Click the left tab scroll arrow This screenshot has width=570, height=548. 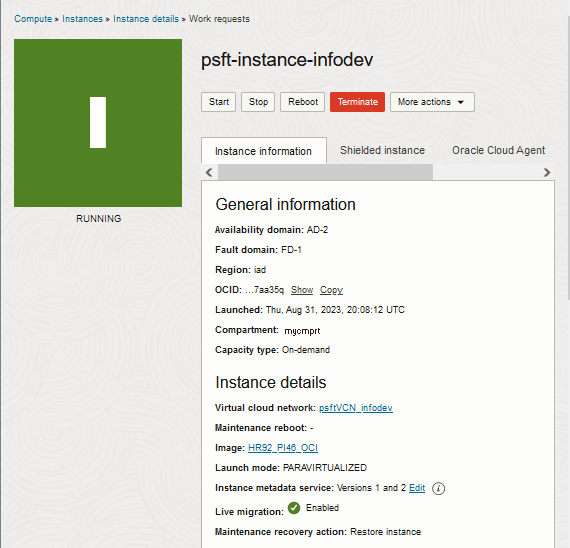pyautogui.click(x=209, y=172)
